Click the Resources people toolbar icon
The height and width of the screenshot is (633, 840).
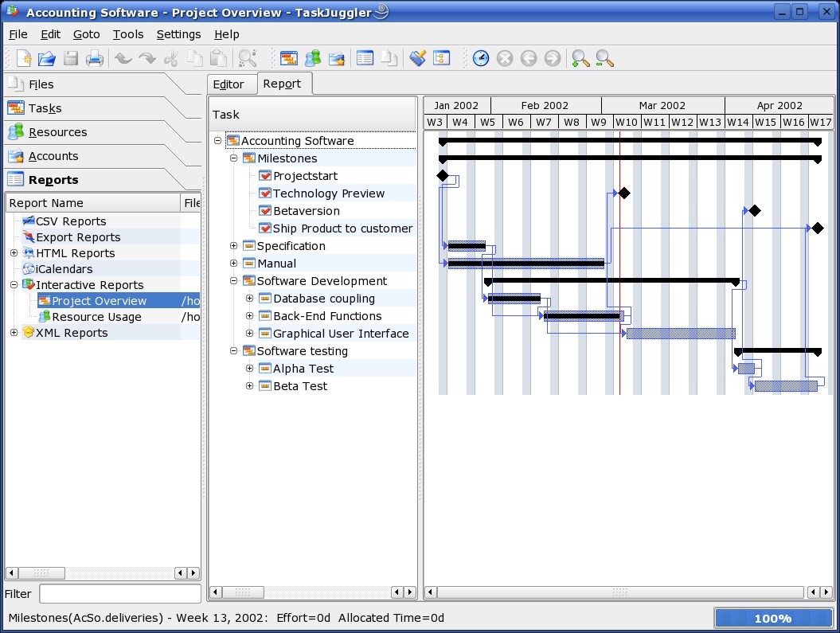click(x=312, y=58)
